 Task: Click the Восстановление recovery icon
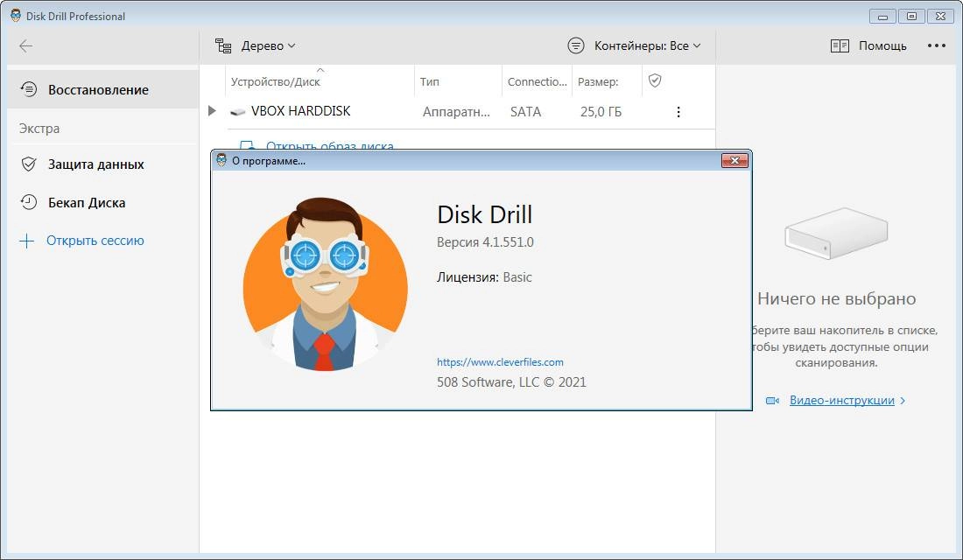tap(29, 89)
